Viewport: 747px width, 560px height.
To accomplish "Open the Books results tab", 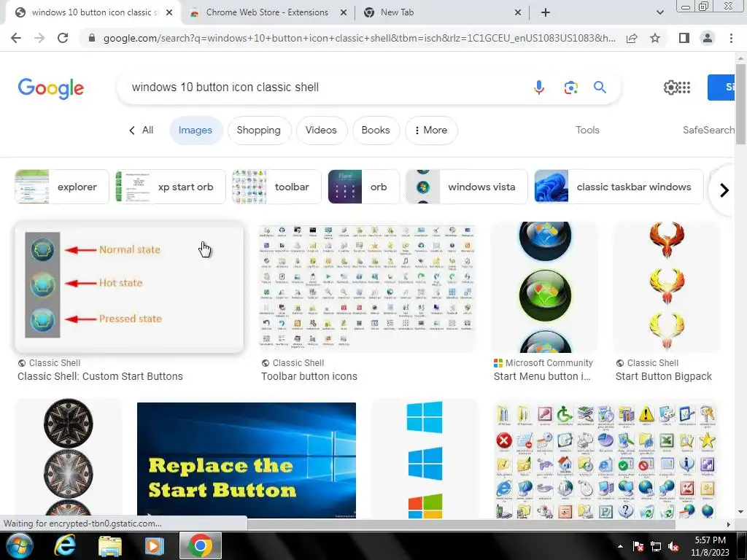I will 376,131.
